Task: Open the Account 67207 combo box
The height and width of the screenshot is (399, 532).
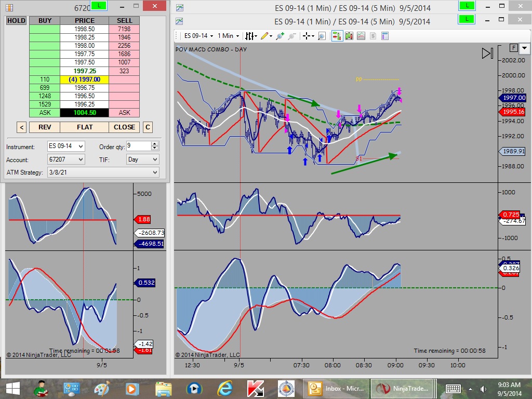Action: coord(66,159)
